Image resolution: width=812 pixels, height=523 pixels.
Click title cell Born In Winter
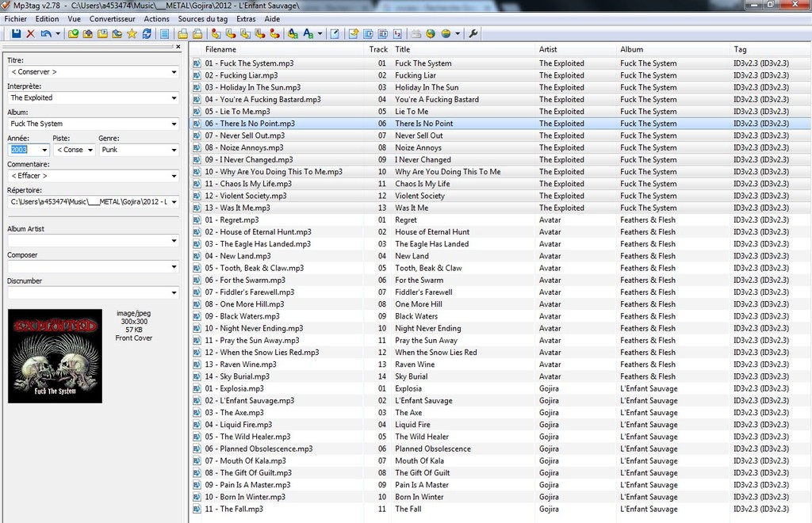[419, 497]
